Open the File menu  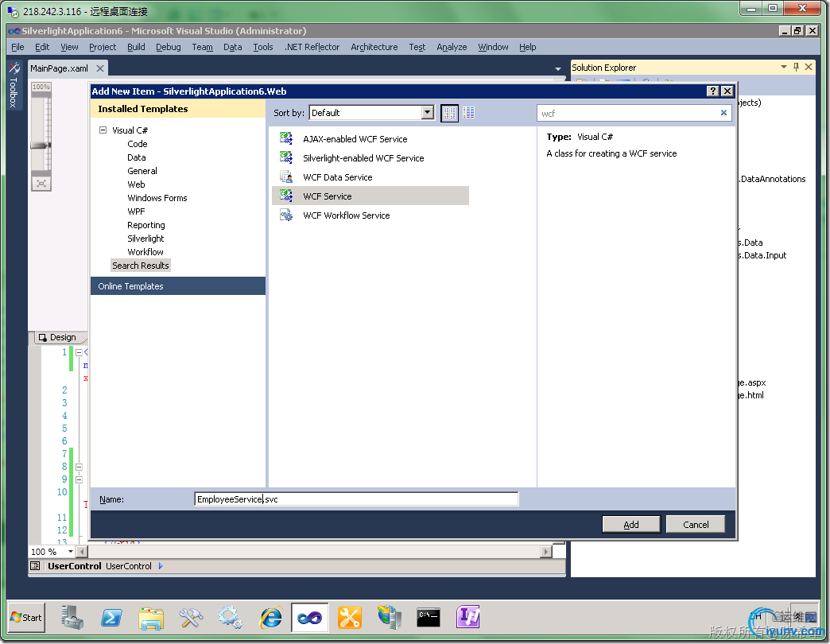tap(17, 47)
